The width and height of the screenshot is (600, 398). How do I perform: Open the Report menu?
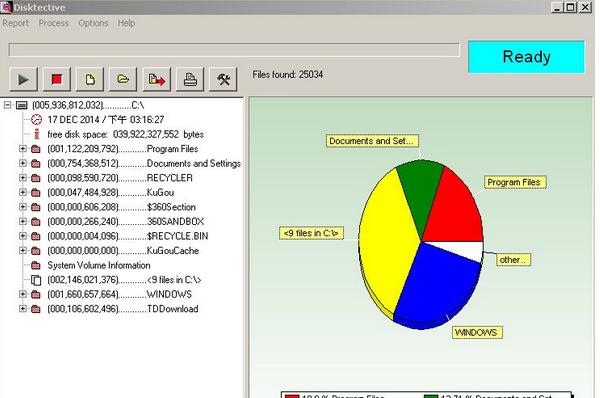tap(15, 23)
